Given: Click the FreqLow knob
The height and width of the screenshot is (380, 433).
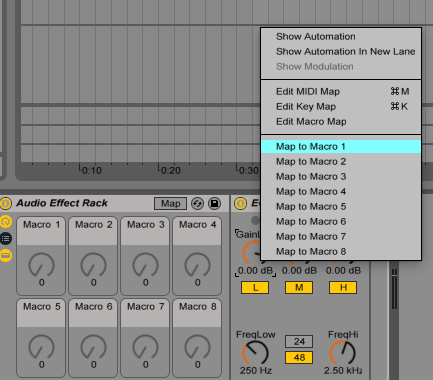Looking at the screenshot, I should coord(255,353).
